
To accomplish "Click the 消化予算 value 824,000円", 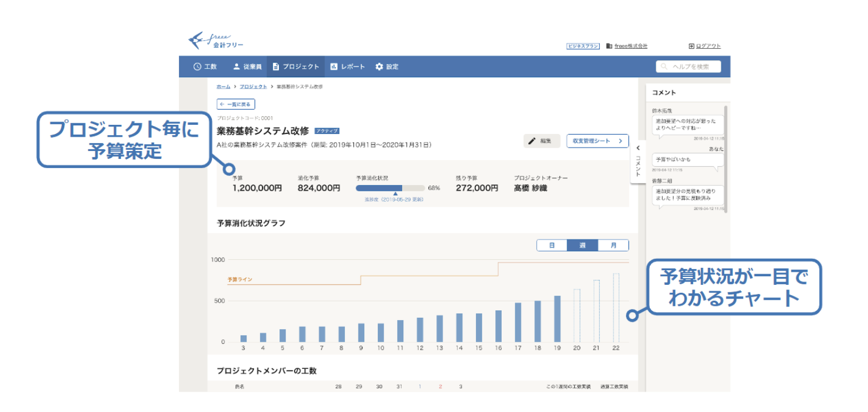I will [319, 188].
